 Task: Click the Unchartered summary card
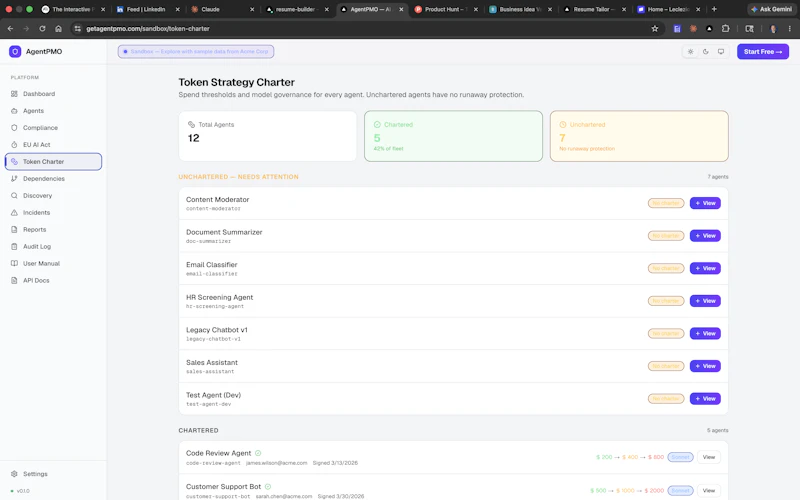point(639,136)
